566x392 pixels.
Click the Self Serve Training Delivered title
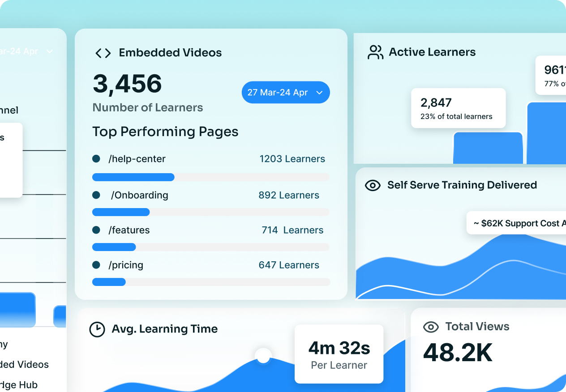[462, 185]
